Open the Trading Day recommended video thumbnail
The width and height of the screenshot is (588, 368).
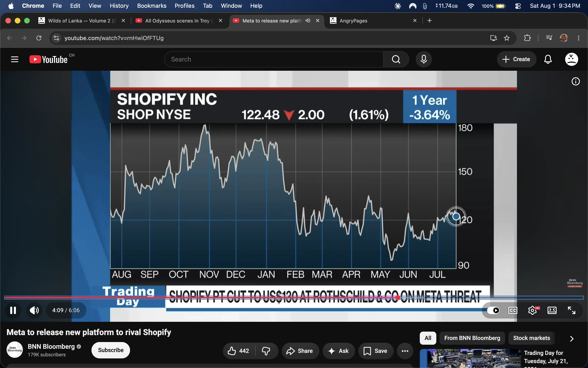470,359
